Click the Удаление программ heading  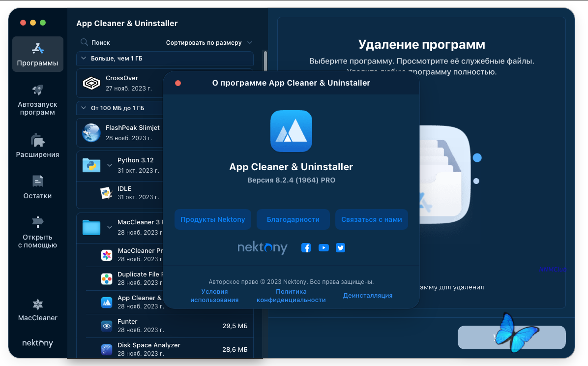click(x=421, y=45)
